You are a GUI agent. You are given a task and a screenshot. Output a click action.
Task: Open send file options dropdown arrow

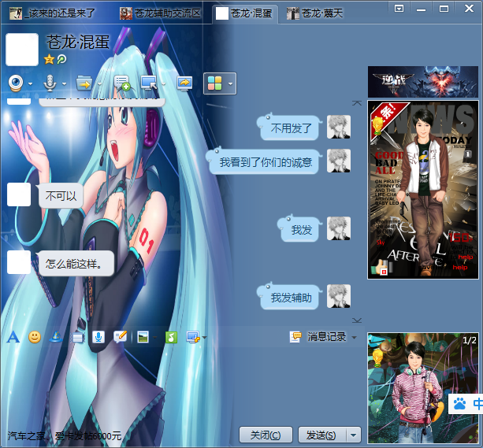(x=99, y=83)
